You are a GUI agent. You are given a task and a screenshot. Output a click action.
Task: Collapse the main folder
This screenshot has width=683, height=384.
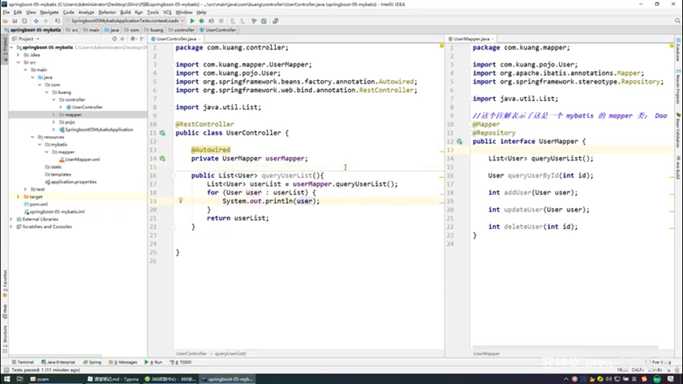click(x=26, y=70)
